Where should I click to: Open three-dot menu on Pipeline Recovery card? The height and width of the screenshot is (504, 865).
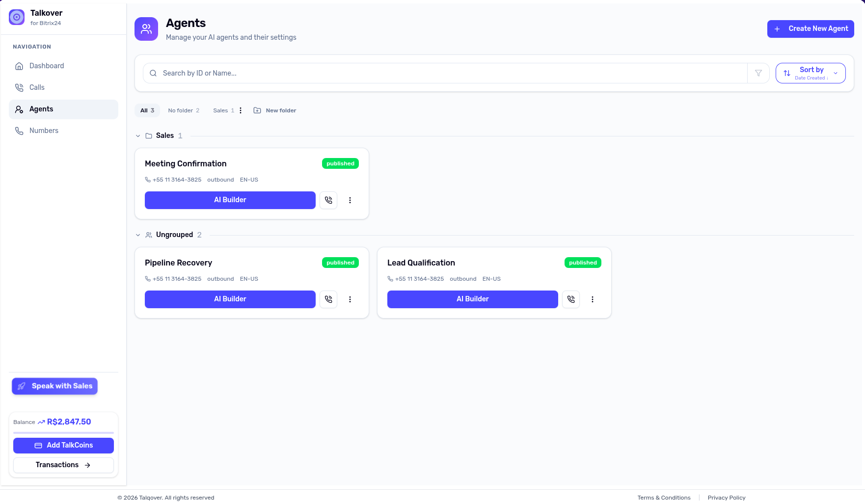click(350, 299)
